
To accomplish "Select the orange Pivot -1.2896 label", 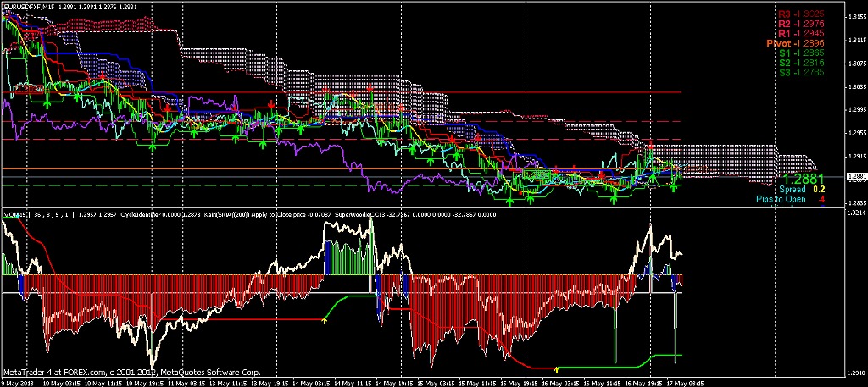I will [x=797, y=43].
